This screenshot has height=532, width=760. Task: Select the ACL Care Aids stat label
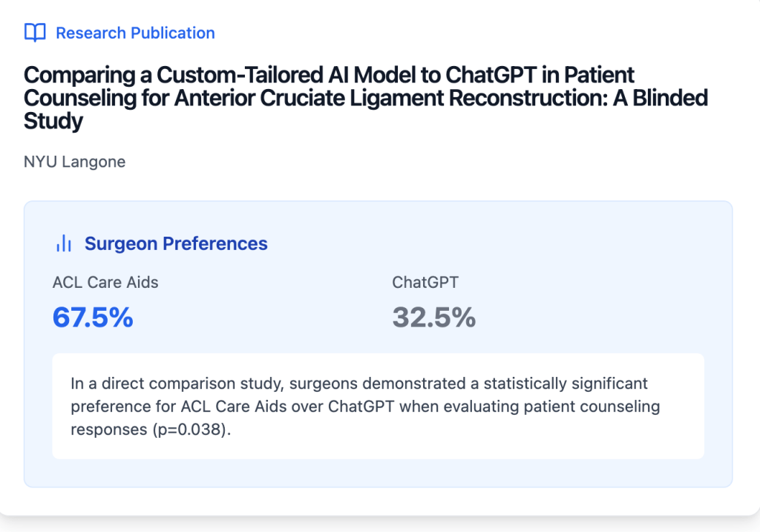(105, 282)
